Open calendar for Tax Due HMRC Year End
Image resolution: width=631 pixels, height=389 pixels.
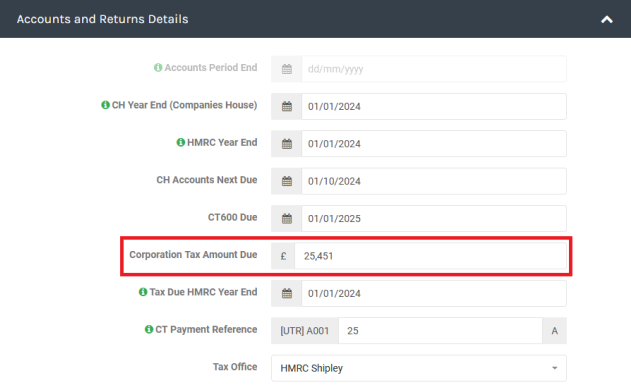[287, 294]
